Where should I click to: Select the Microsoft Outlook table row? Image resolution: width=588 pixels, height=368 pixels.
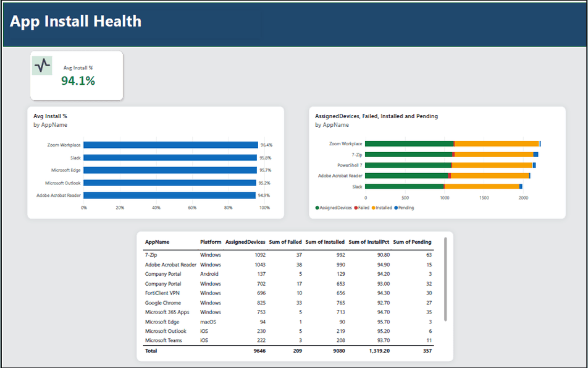point(288,332)
